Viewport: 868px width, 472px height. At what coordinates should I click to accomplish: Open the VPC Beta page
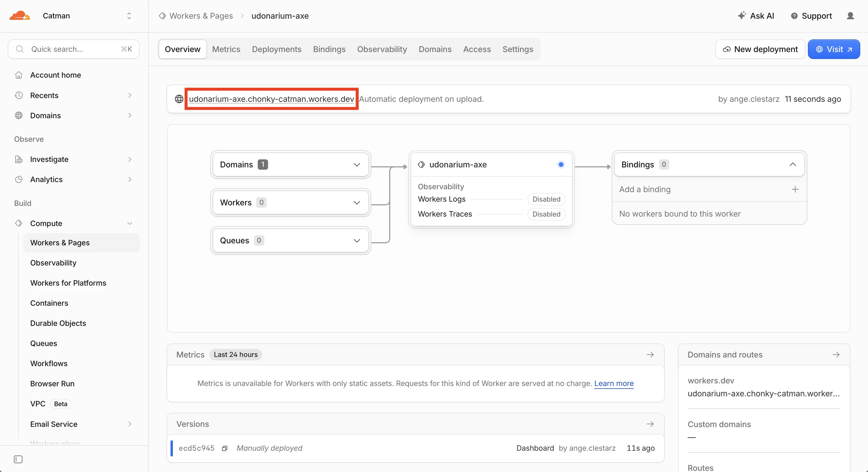pyautogui.click(x=51, y=404)
